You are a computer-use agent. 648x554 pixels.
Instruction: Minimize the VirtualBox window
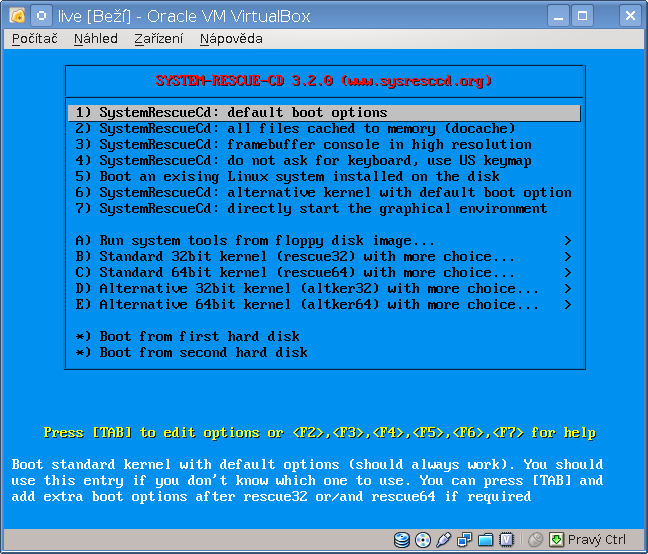(558, 16)
